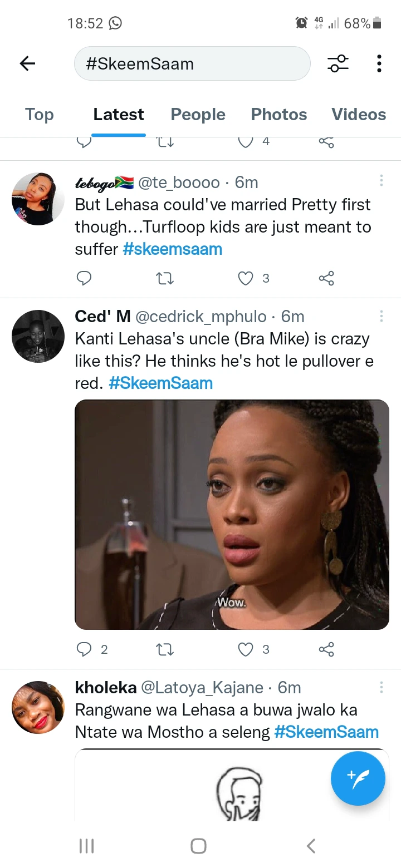Viewport: 401px width, 868px height.
Task: Share cedrick_mphulo's tweet
Action: tap(326, 649)
